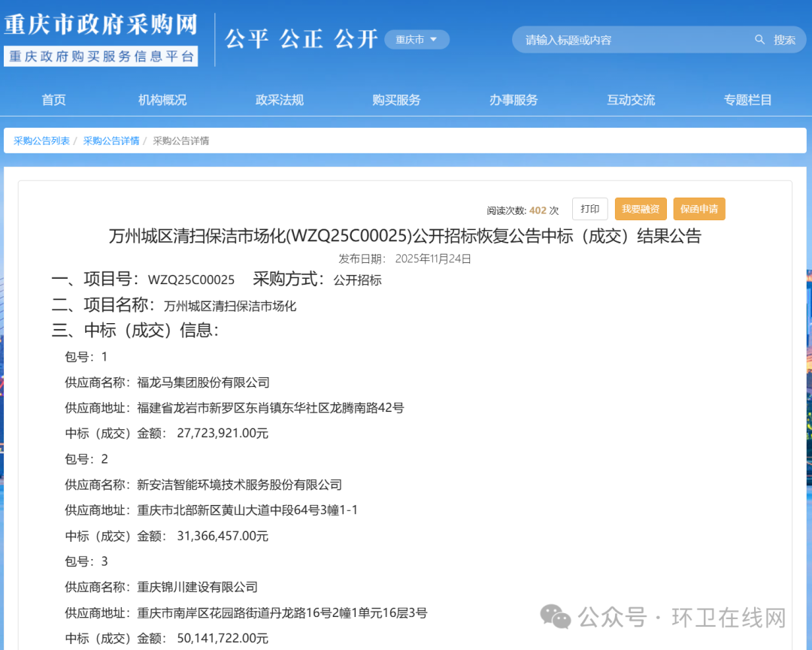Viewport: 812px width, 650px height.
Task: Select supplier name 重庆锦川建设有限公司
Action: pyautogui.click(x=197, y=588)
